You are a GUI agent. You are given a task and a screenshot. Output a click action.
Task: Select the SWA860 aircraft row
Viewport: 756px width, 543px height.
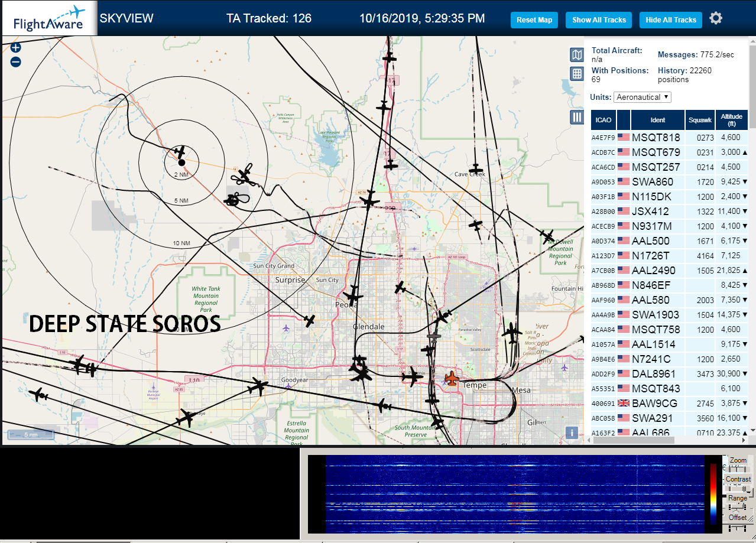click(669, 181)
